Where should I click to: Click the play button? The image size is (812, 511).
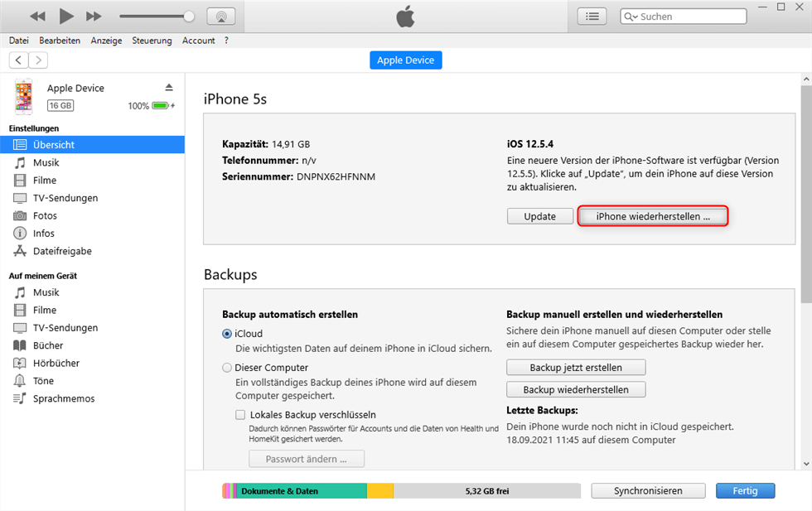coord(65,16)
